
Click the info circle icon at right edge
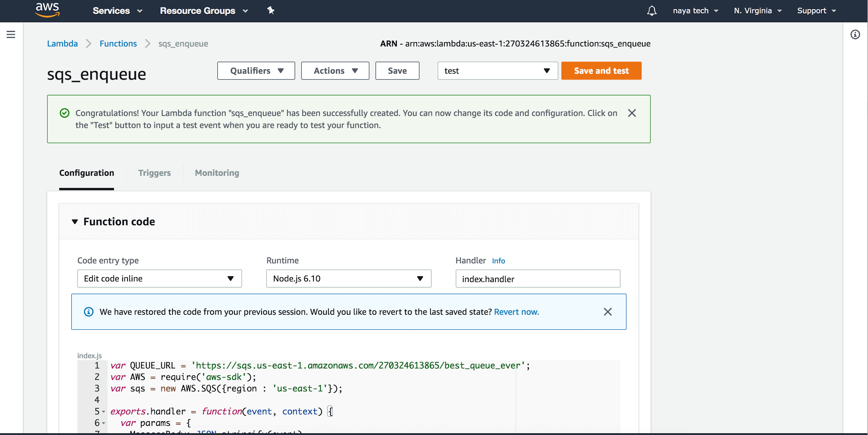(x=855, y=34)
